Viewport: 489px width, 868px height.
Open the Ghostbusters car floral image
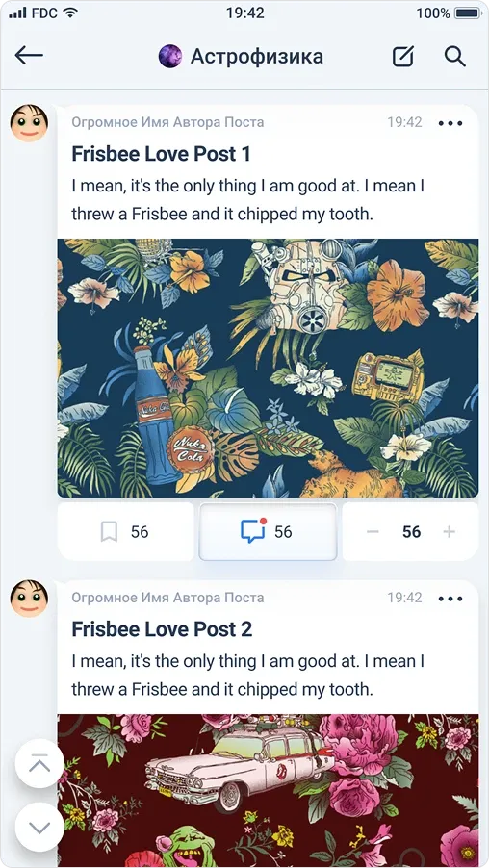click(268, 790)
